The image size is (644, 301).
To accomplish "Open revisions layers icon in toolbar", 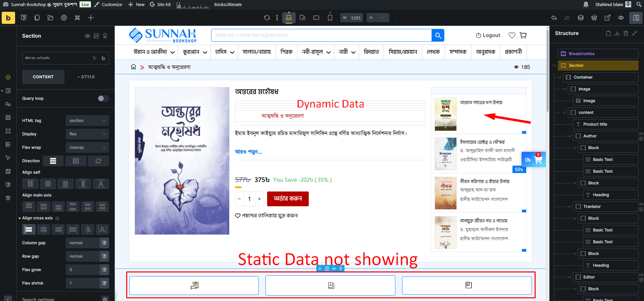I will (581, 18).
